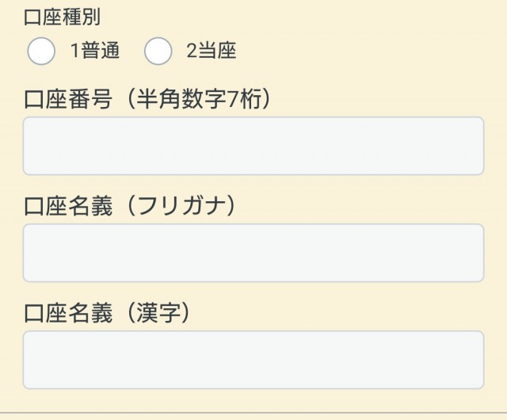Click the 口座名義(漢字) label
Screen dimensions: 507x420
(109, 314)
